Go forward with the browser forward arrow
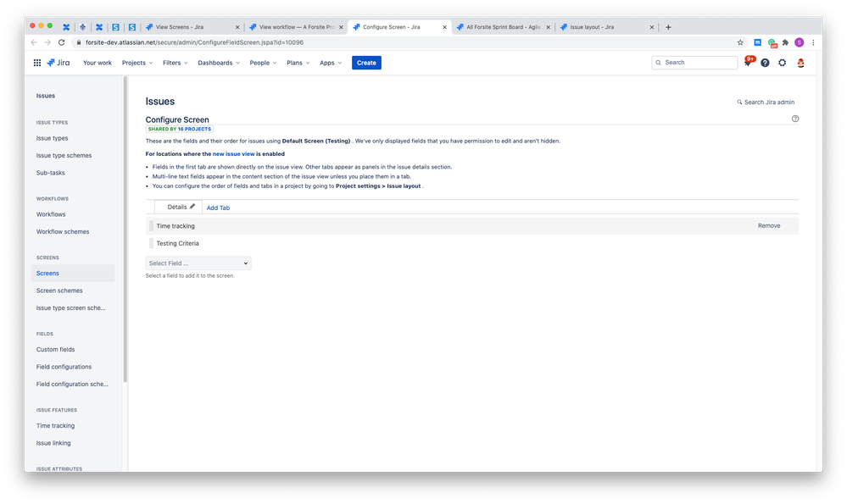This screenshot has width=847, height=504. [47, 42]
